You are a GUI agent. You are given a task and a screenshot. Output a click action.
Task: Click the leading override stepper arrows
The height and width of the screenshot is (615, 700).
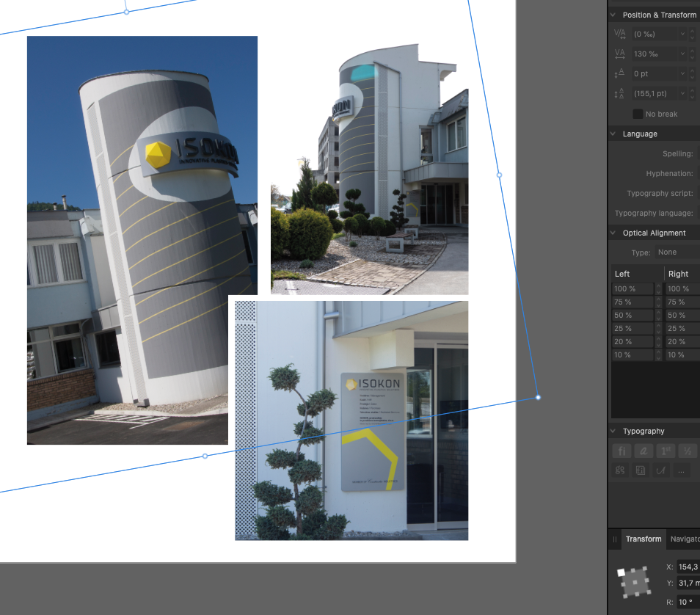[693, 93]
